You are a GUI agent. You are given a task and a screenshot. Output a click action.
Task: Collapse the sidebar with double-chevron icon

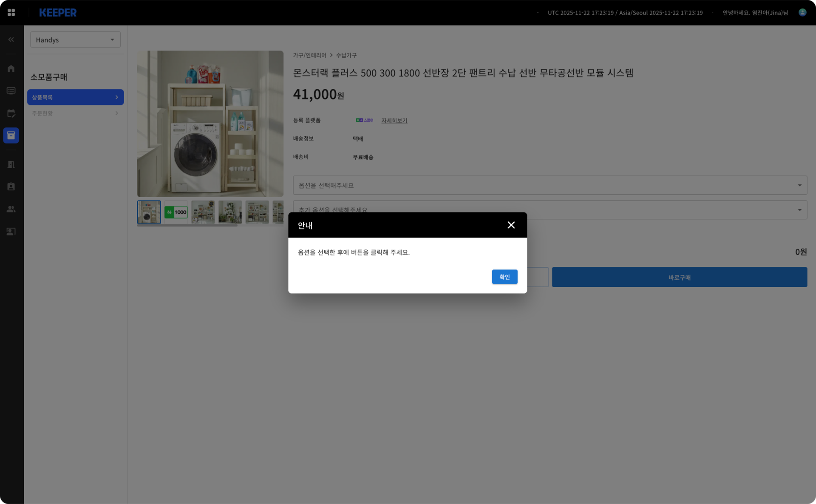click(x=11, y=40)
